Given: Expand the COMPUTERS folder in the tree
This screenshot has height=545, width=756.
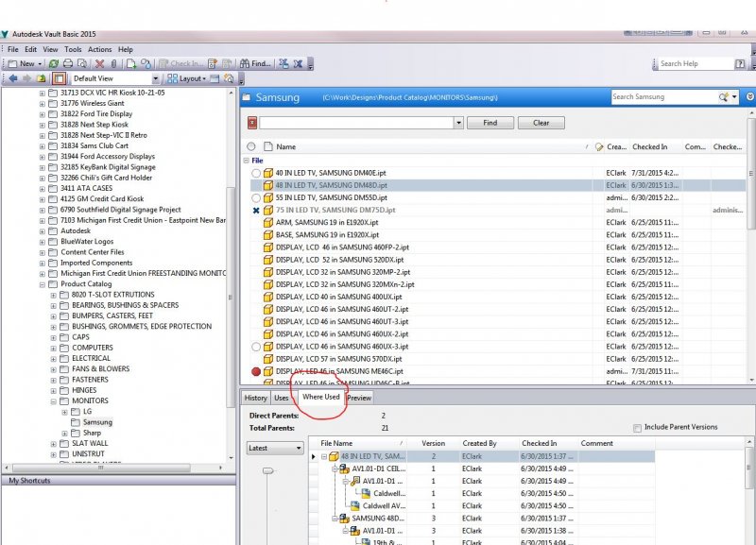Looking at the screenshot, I should [x=53, y=348].
